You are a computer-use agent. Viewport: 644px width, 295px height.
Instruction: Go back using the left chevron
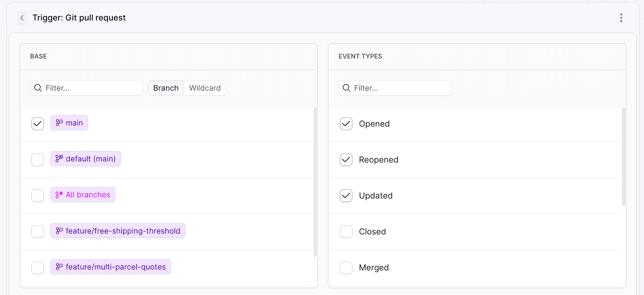click(22, 18)
